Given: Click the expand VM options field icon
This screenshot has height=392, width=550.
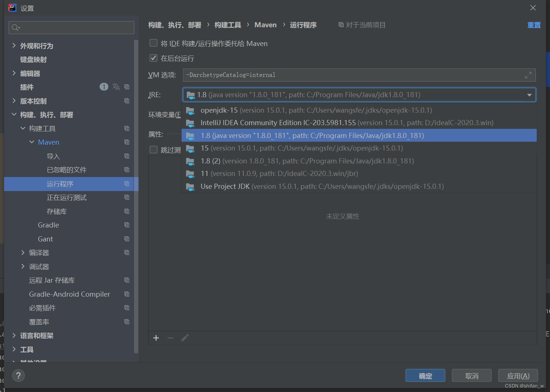Looking at the screenshot, I should [x=528, y=75].
